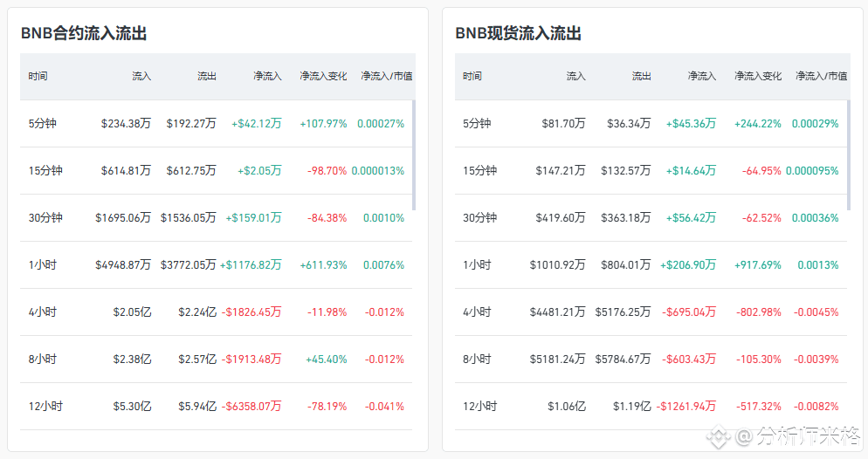Click the 15分钟 row label in the contract table
This screenshot has width=868, height=459.
(x=45, y=171)
